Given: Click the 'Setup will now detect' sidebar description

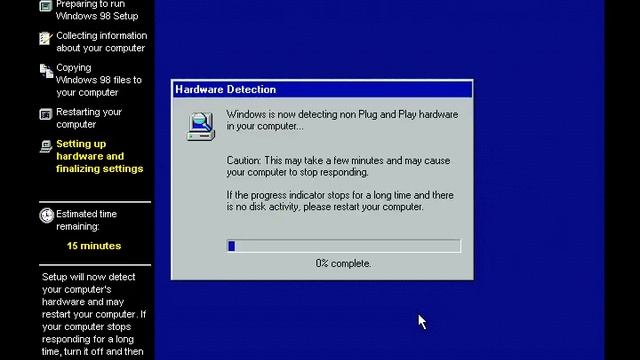Looking at the screenshot, I should click(93, 314).
